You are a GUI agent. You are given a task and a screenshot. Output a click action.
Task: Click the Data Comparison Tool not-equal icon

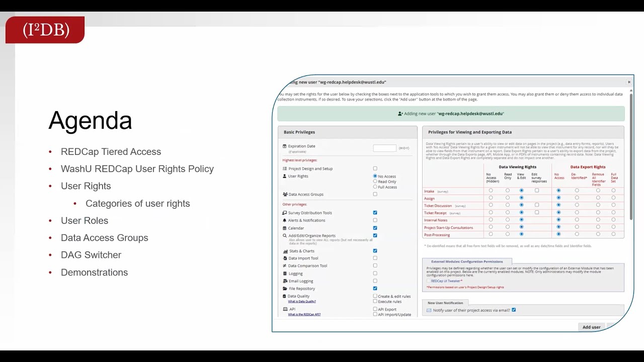pos(285,265)
